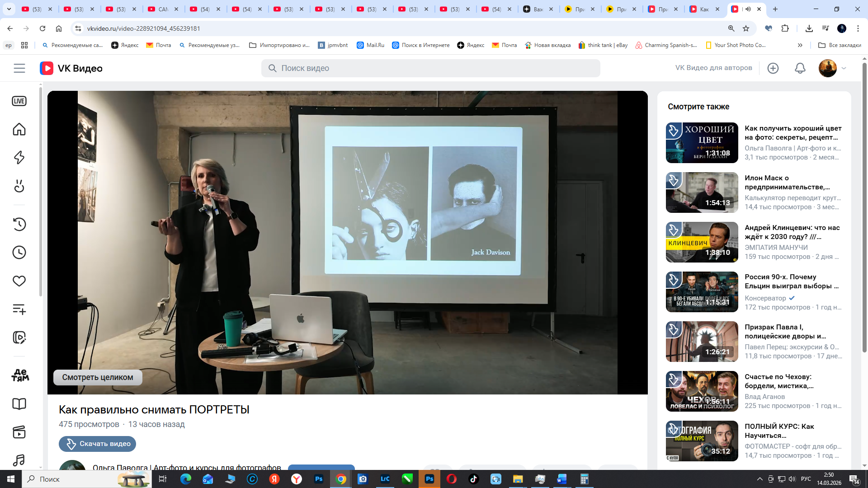The image size is (868, 488).
Task: Open new browser tab
Action: [x=775, y=9]
